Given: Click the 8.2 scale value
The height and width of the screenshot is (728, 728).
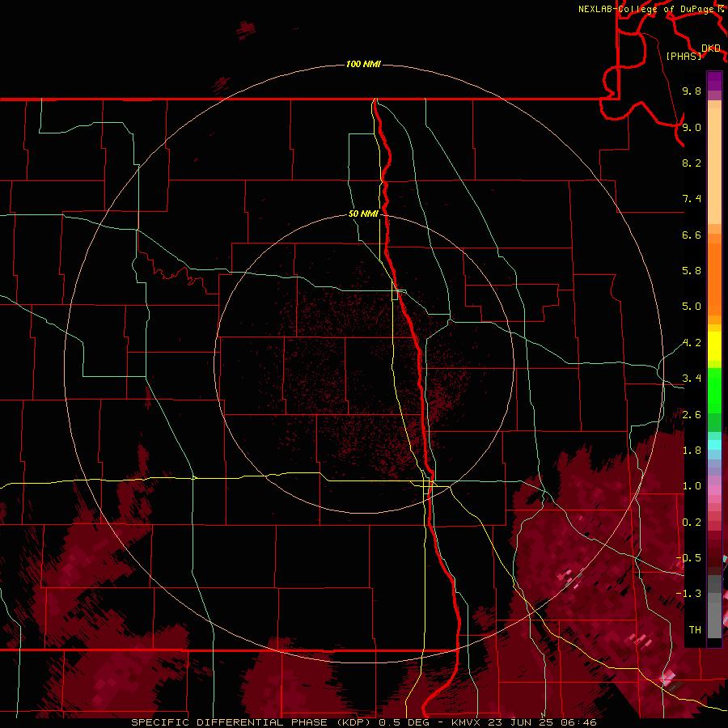Looking at the screenshot, I should (692, 163).
